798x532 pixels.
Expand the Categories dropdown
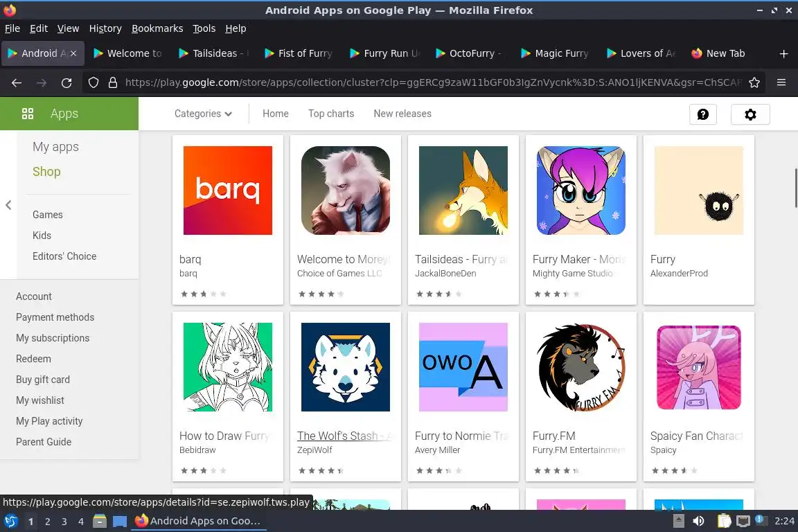(x=203, y=114)
